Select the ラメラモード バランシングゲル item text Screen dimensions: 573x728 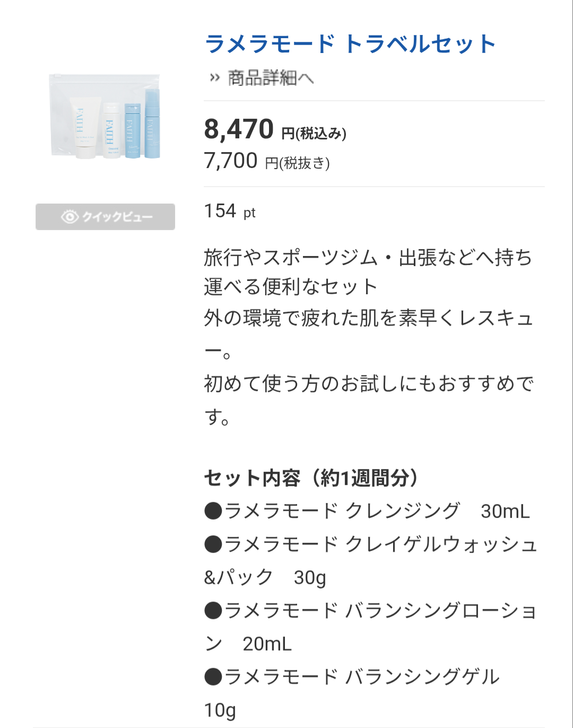(362, 677)
